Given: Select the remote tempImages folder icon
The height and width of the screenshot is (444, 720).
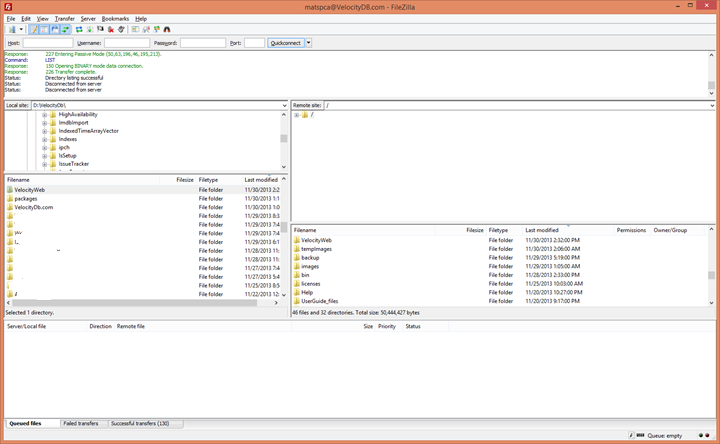Looking at the screenshot, I should (x=297, y=249).
